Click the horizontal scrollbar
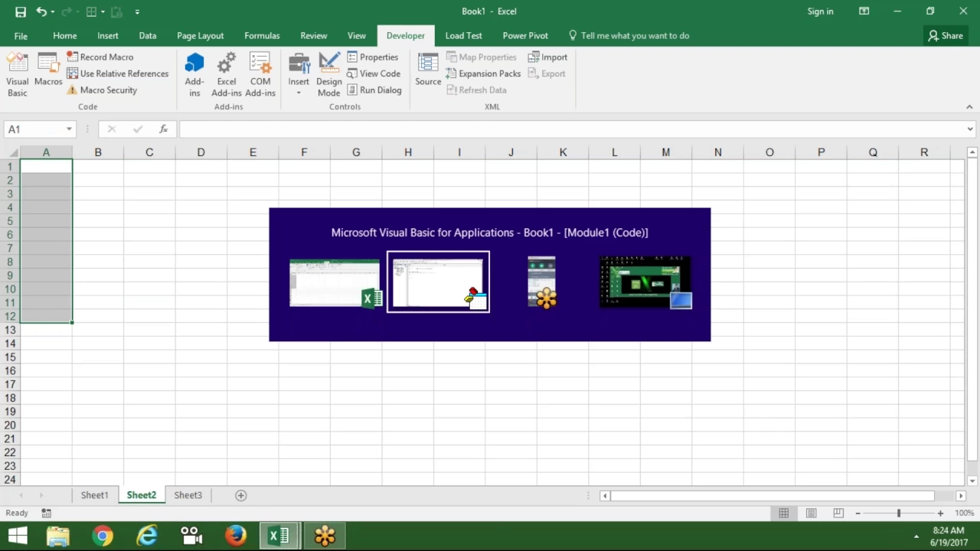Screen dimensions: 980x551 (773, 496)
